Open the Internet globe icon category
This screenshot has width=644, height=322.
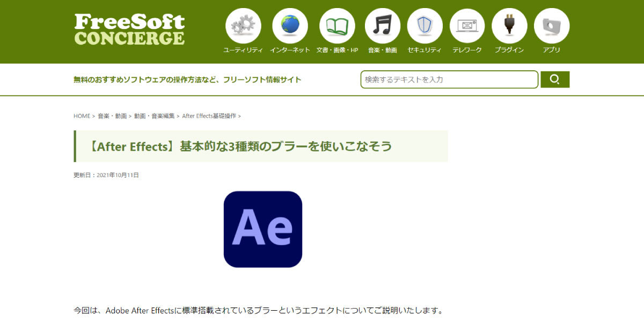click(290, 26)
